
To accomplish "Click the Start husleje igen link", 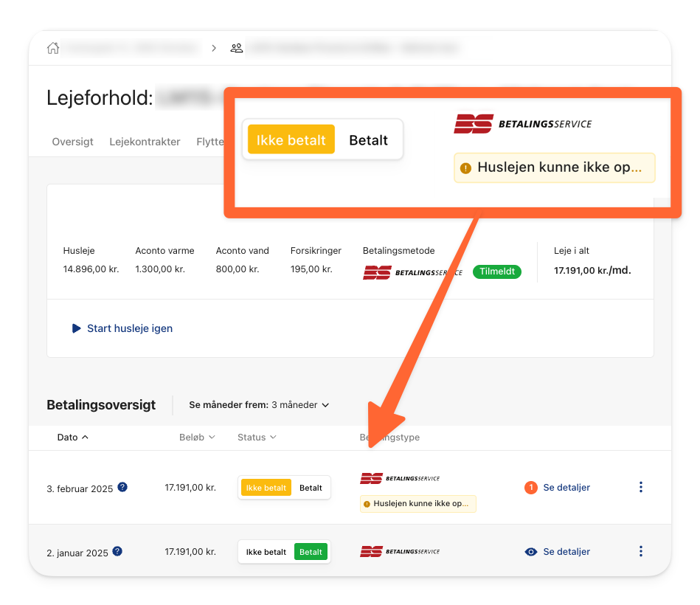I will point(130,328).
